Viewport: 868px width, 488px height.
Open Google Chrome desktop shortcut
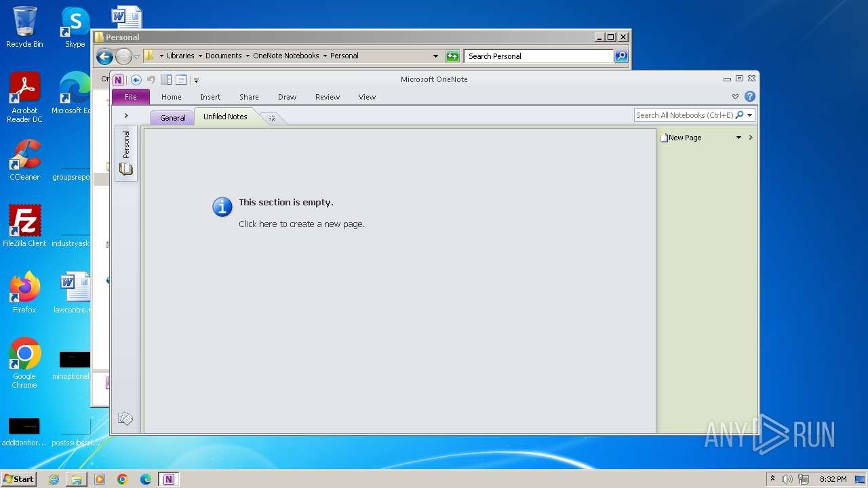click(24, 363)
